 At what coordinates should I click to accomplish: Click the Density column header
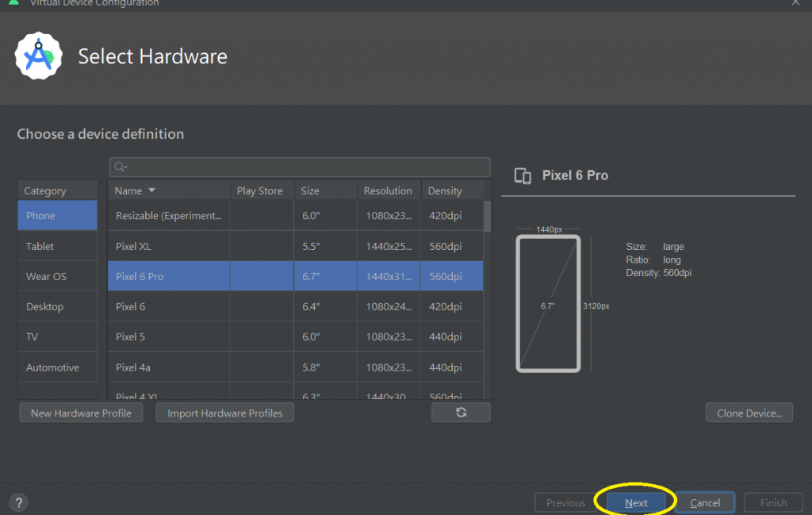[452, 190]
